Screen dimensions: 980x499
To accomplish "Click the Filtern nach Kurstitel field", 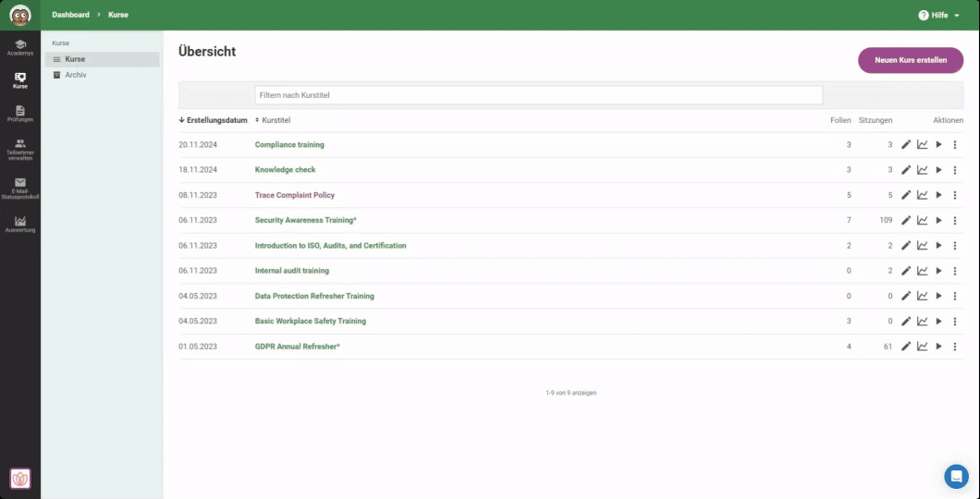I will click(x=538, y=95).
